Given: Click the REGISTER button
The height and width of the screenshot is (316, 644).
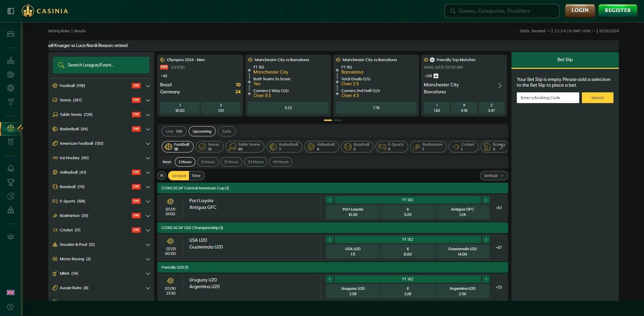Looking at the screenshot, I should (x=617, y=11).
